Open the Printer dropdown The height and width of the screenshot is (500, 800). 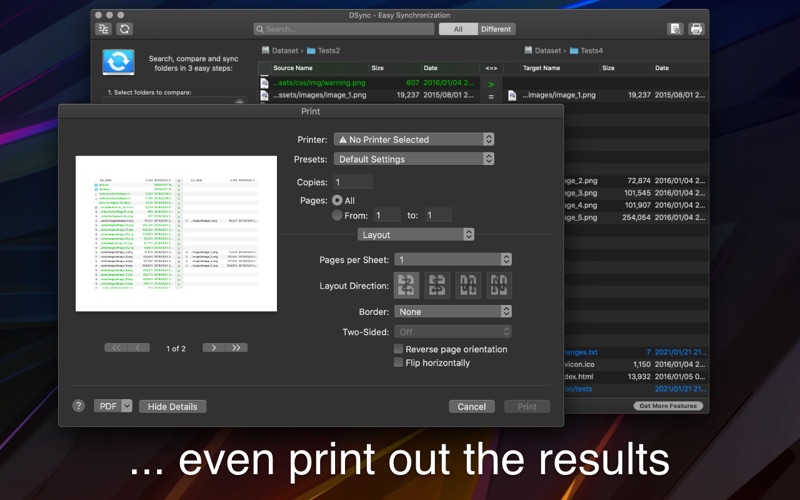[x=414, y=139]
